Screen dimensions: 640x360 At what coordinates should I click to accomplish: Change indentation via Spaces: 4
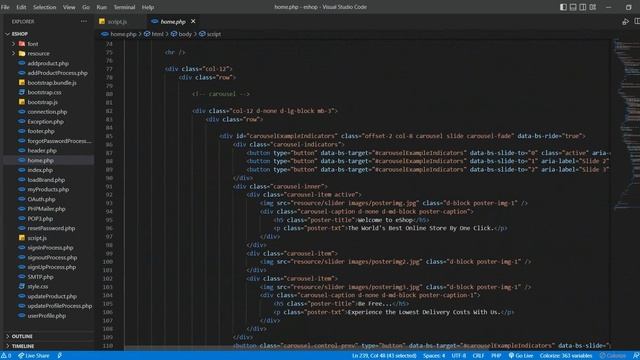point(434,356)
